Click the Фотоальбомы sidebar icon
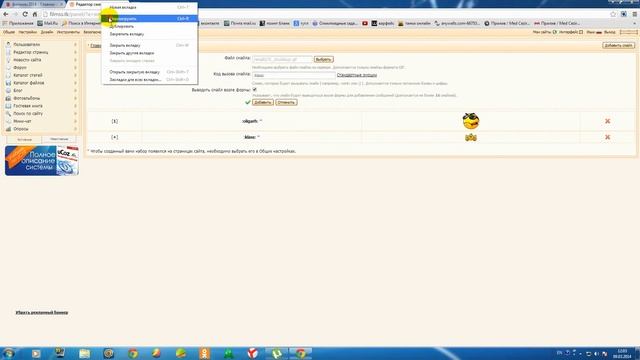This screenshot has width=640, height=360. pos(8,98)
